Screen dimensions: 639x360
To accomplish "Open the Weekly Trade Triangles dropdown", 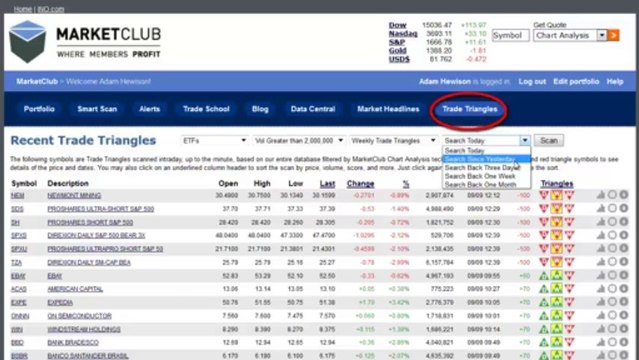I will 394,140.
